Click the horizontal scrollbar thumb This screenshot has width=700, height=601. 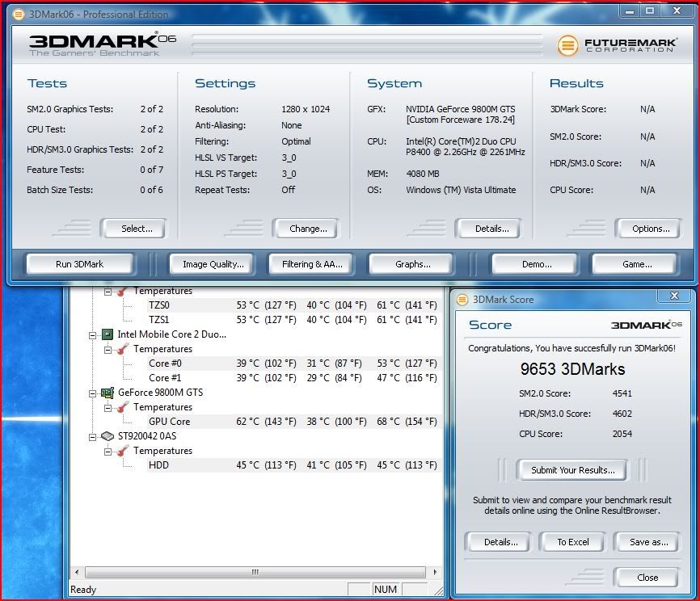pyautogui.click(x=255, y=572)
